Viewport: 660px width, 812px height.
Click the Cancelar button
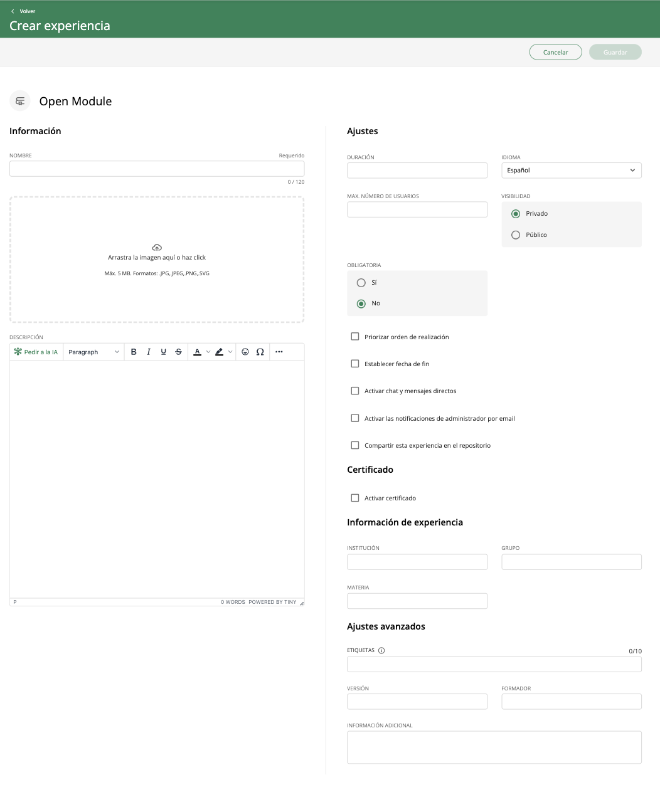tap(555, 52)
